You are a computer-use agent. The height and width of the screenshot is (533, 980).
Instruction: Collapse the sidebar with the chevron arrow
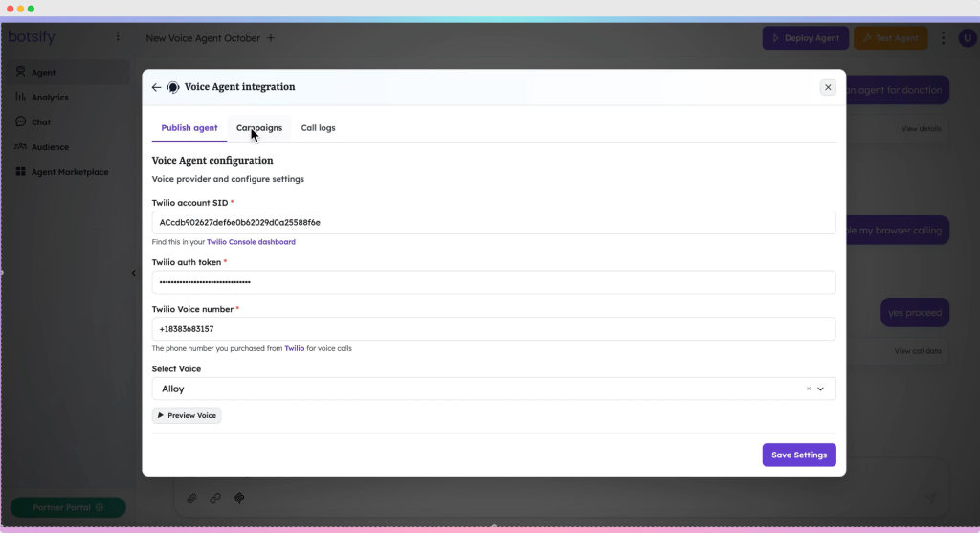(133, 273)
